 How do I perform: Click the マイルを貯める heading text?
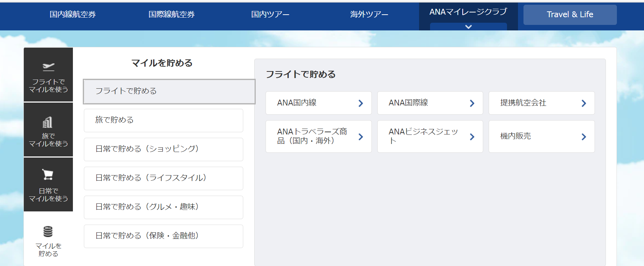(x=162, y=63)
